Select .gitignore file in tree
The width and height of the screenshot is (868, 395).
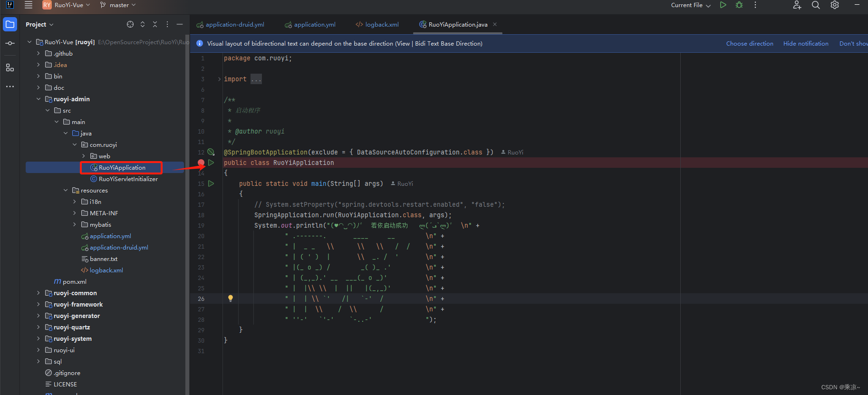click(63, 373)
